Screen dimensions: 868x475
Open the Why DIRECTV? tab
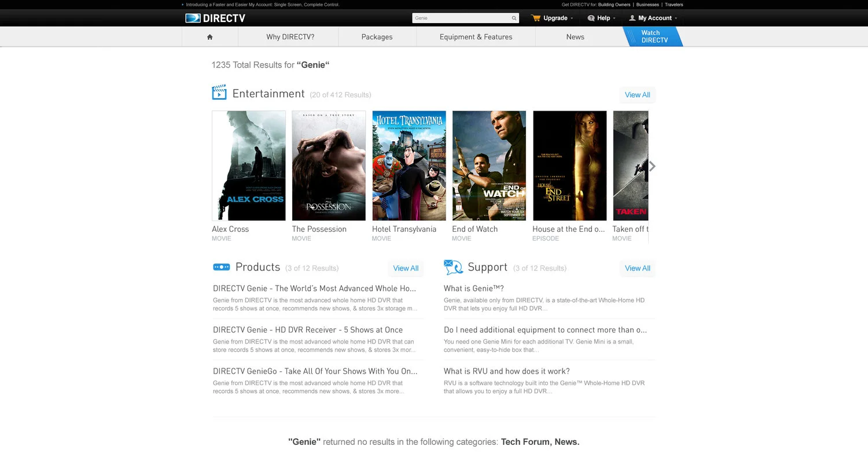[290, 37]
